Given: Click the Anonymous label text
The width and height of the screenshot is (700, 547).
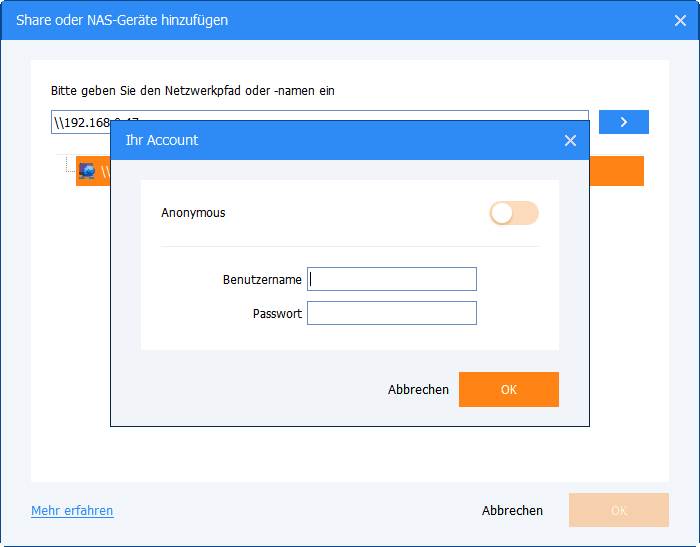Looking at the screenshot, I should 193,213.
